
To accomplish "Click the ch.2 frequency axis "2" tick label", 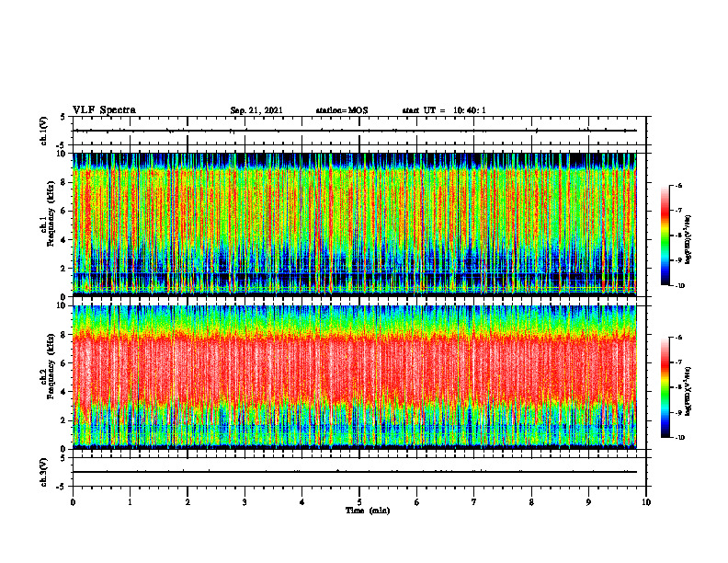I will (x=64, y=420).
